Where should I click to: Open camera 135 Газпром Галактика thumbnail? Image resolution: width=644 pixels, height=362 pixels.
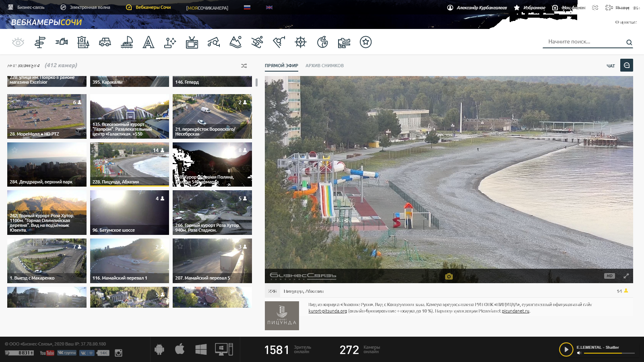pos(130,117)
